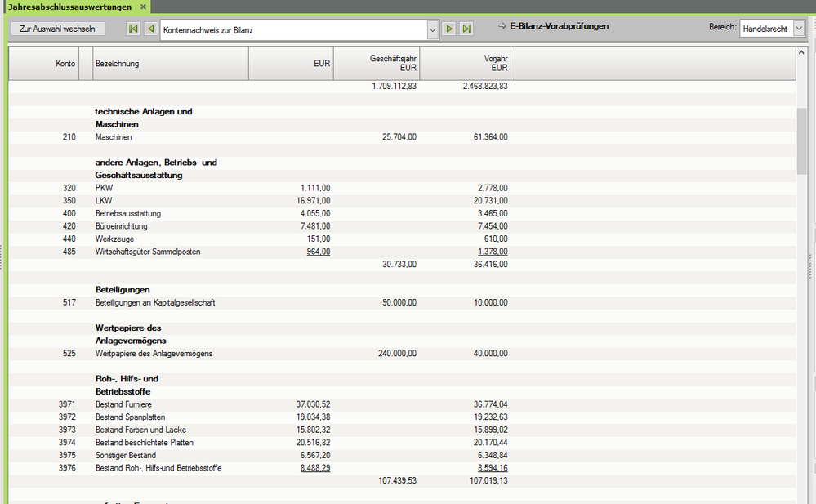This screenshot has width=816, height=504.
Task: Click the 10.000,00 Vorjahr value
Action: click(x=490, y=302)
